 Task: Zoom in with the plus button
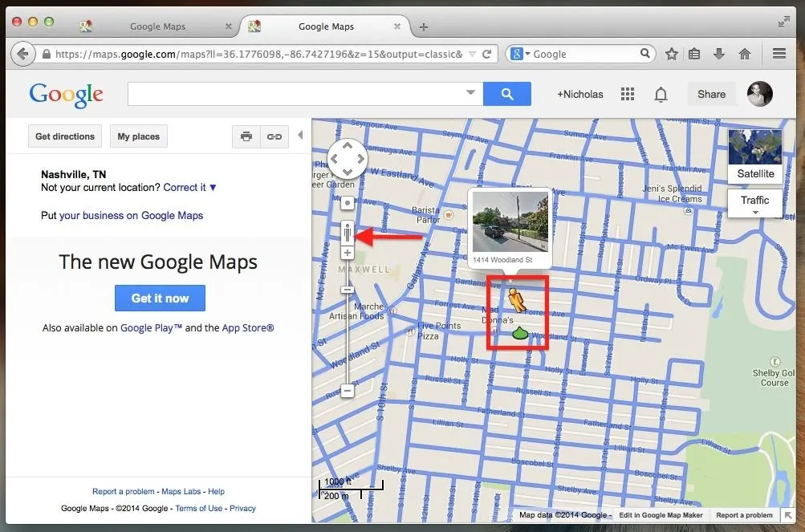click(348, 253)
